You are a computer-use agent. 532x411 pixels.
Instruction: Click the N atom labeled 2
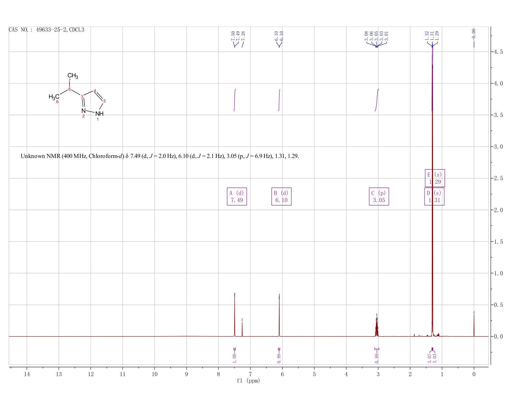84,111
